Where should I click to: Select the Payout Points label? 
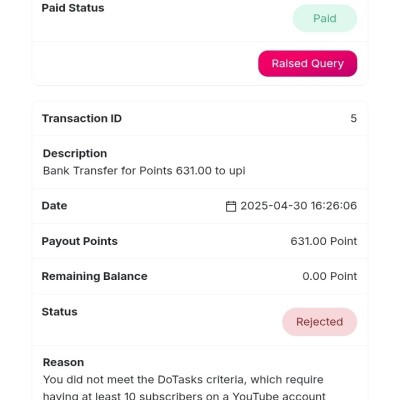point(79,241)
